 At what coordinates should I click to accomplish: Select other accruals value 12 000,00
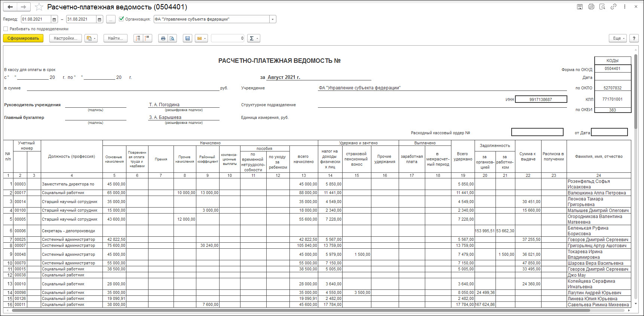[x=185, y=219]
